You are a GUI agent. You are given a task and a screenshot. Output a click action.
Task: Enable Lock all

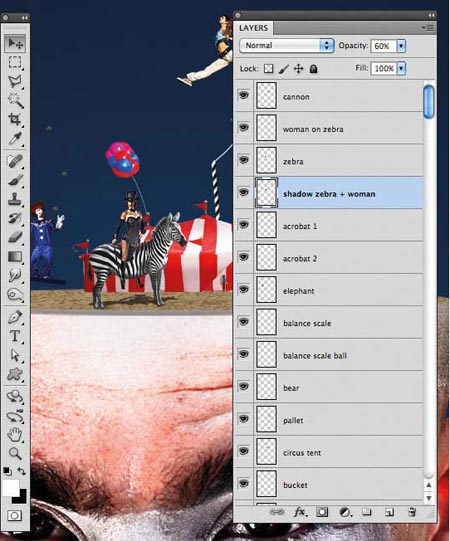[x=313, y=69]
